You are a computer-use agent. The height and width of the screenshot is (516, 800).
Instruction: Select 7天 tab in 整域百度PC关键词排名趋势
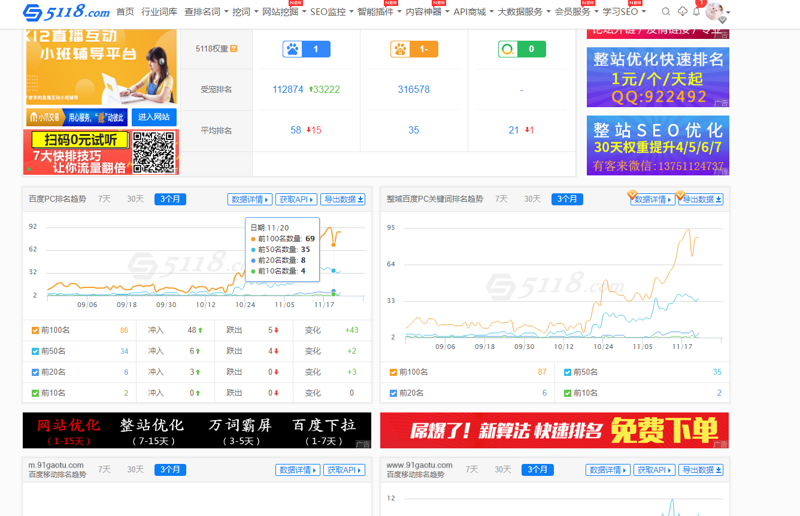501,199
